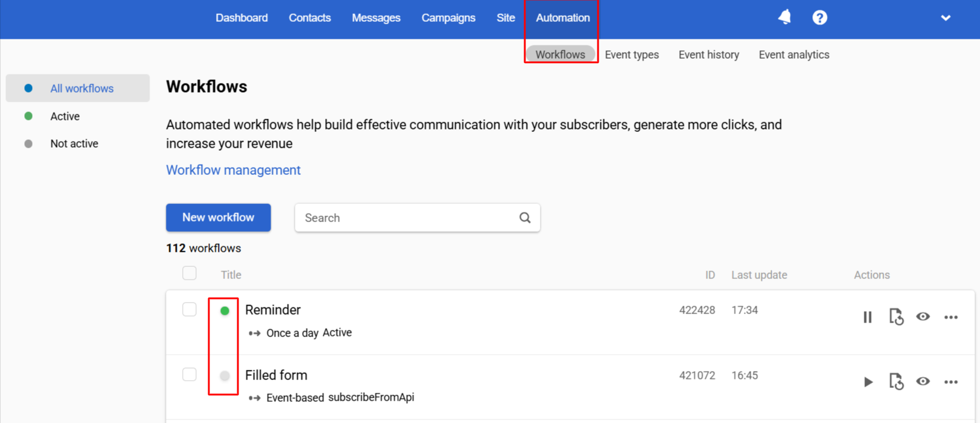Click the New workflow button
The width and height of the screenshot is (980, 423).
(x=219, y=217)
